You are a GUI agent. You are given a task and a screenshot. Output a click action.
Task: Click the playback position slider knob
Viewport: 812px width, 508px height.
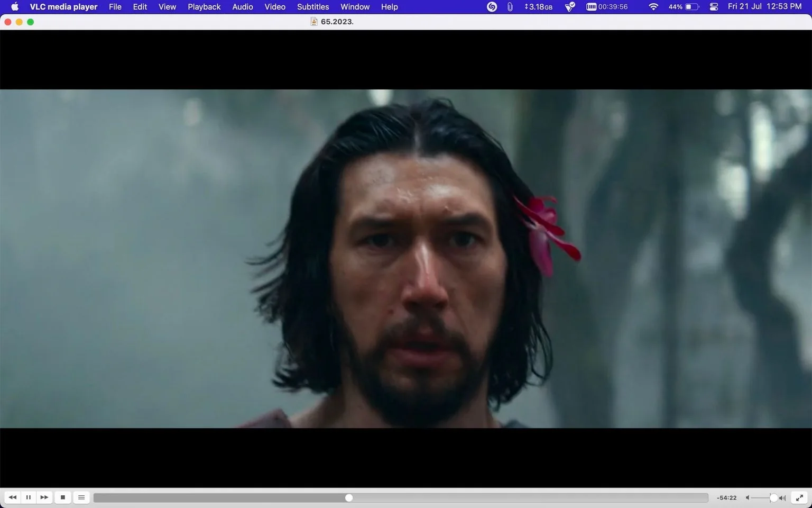pos(349,497)
